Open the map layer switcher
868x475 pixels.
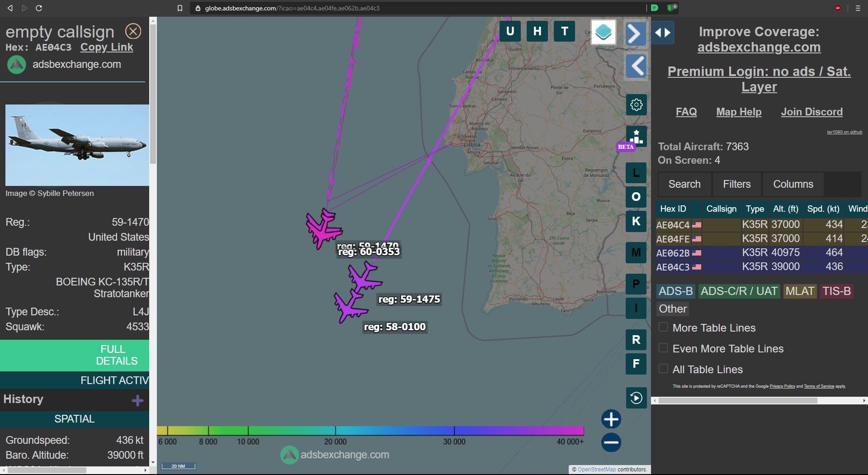(604, 32)
